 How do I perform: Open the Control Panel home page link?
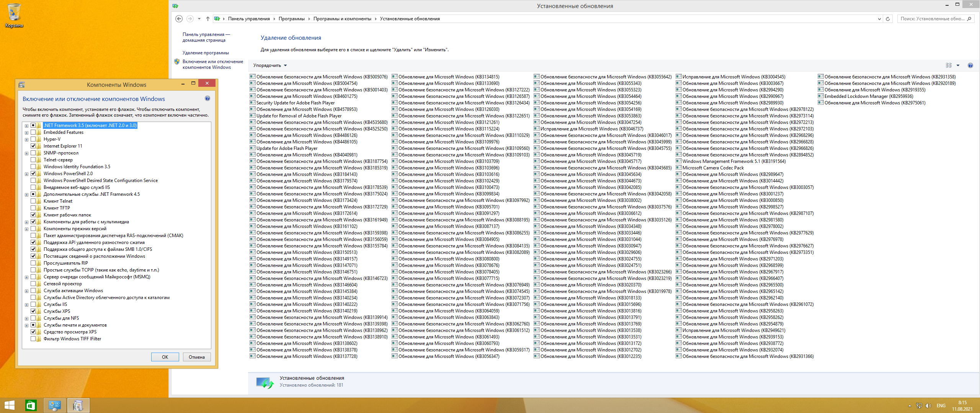coord(206,37)
